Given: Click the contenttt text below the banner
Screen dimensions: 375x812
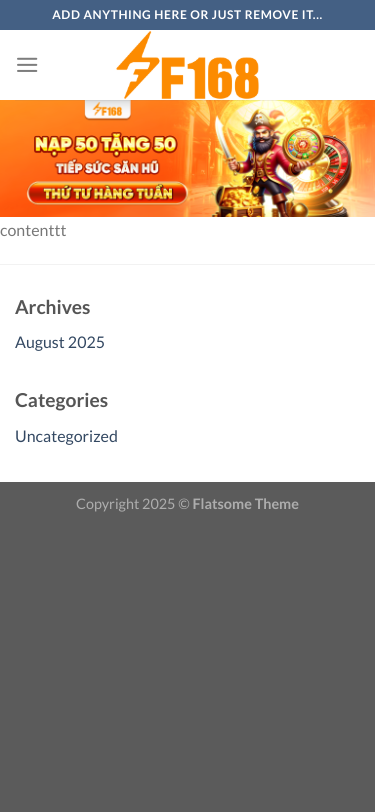Looking at the screenshot, I should [33, 230].
